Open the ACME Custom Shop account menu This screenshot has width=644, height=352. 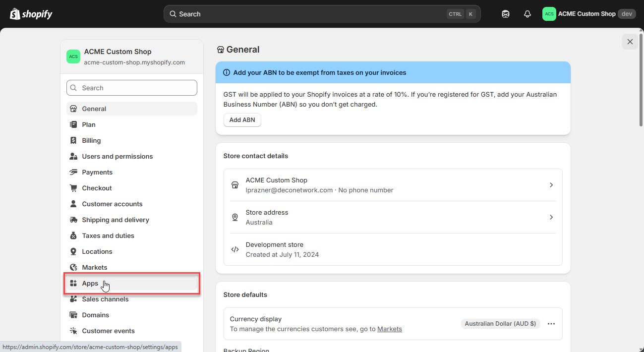point(589,14)
